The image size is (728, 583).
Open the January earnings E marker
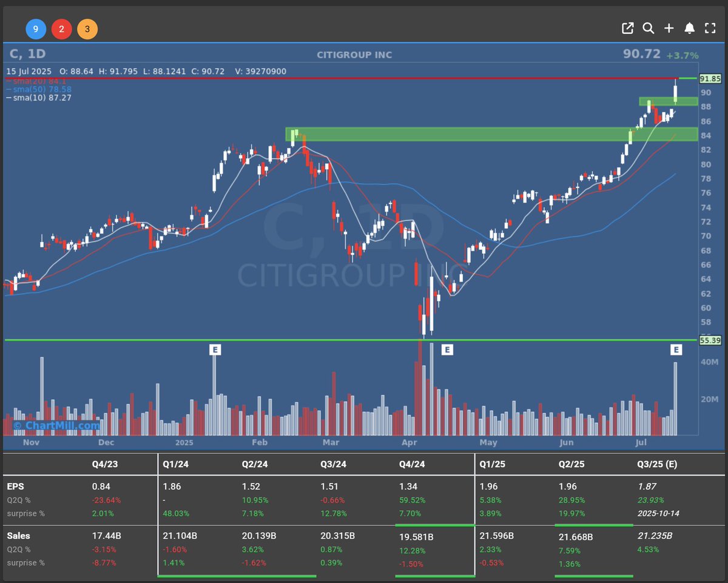coord(214,349)
